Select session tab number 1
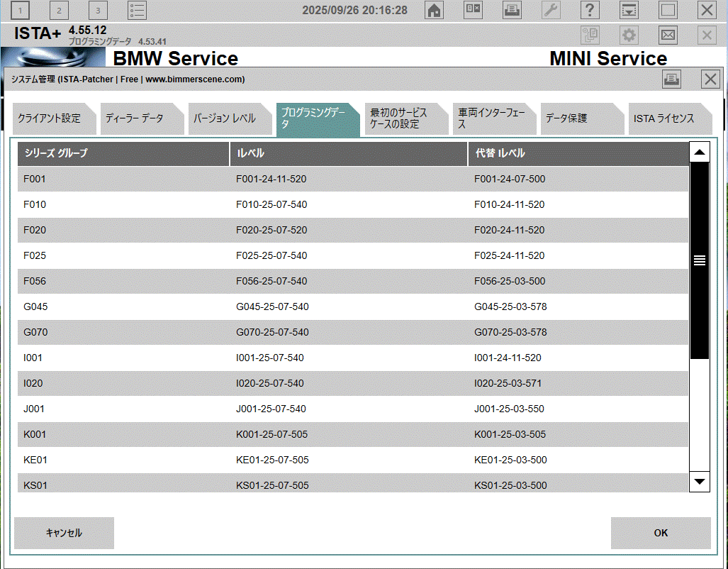The image size is (728, 569). click(21, 10)
